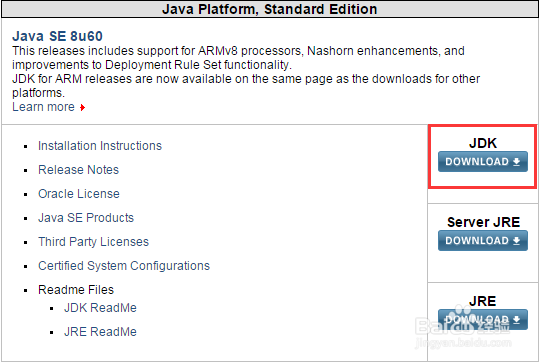Click the JDK Download button
Image resolution: width=541 pixels, height=362 pixels.
pyautogui.click(x=482, y=162)
